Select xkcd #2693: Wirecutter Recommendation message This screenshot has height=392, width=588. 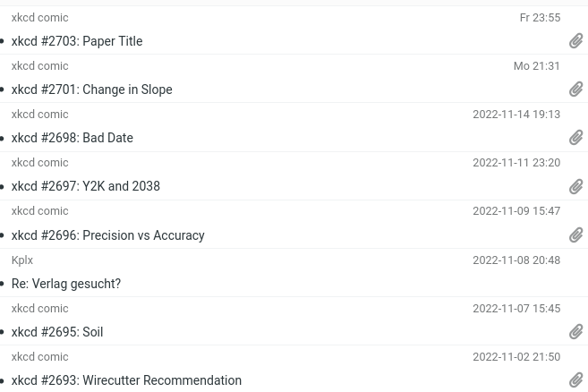(126, 380)
